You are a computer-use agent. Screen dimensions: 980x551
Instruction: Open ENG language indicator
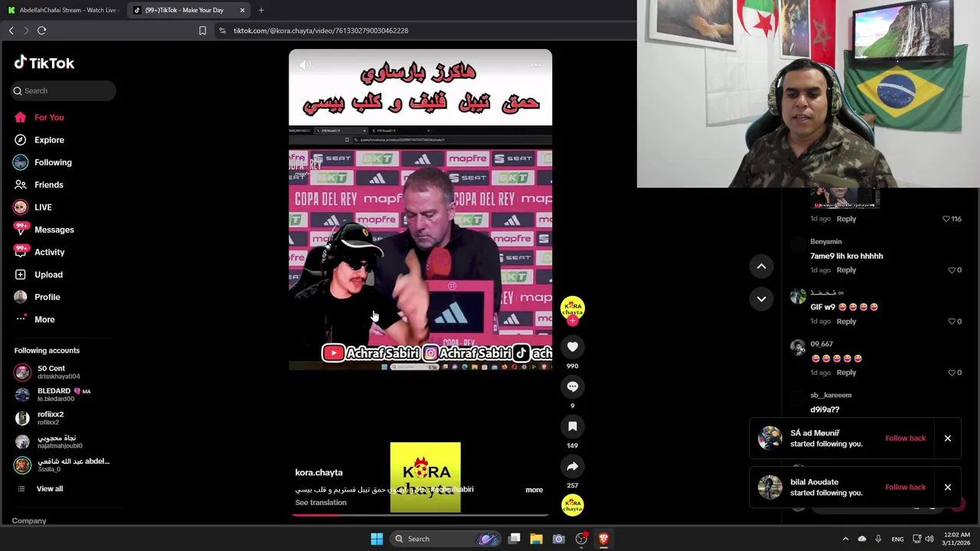pos(897,539)
